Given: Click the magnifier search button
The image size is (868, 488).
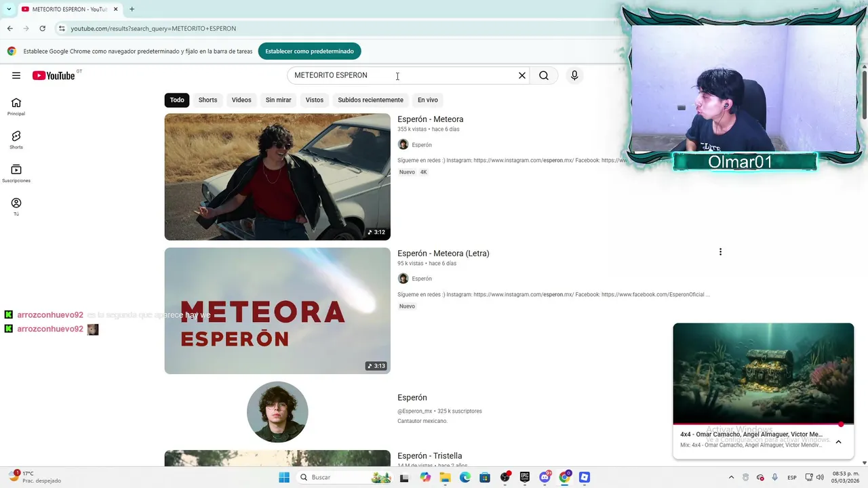Looking at the screenshot, I should tap(544, 75).
